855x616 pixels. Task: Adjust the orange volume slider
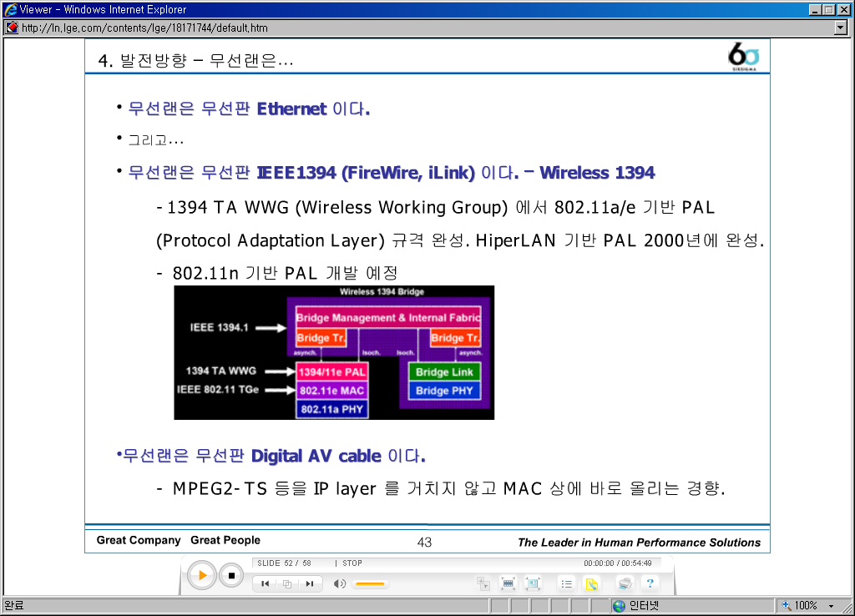point(370,583)
